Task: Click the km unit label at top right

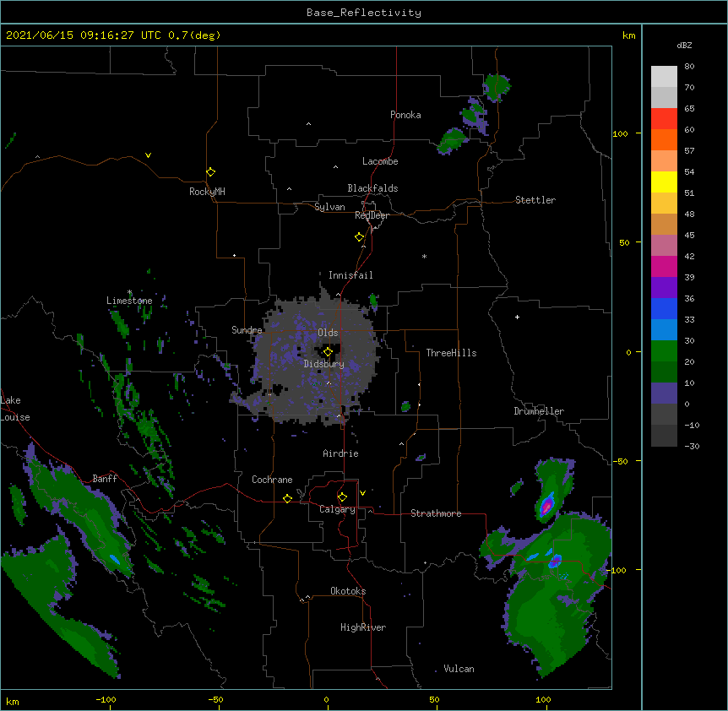Action: (x=628, y=35)
